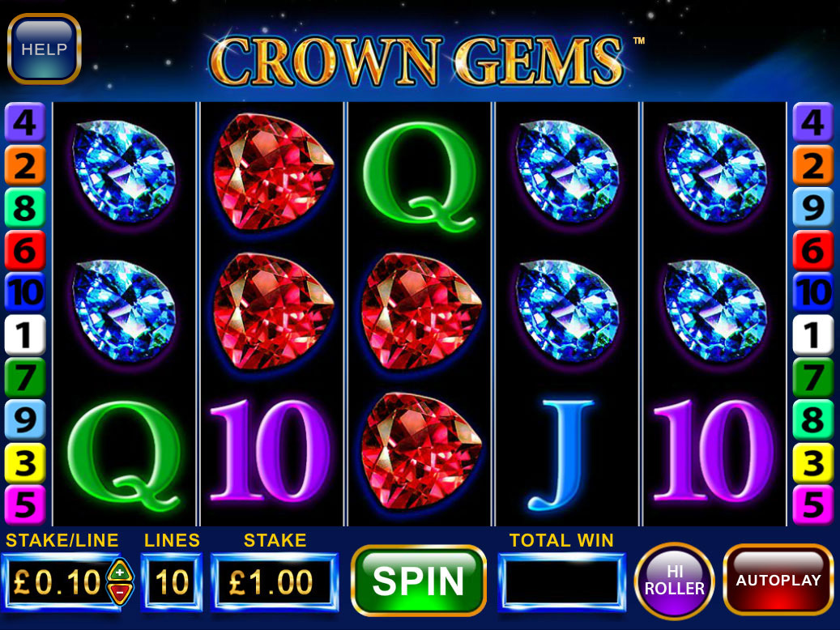This screenshot has width=840, height=630.
Task: Select blue payline 10 marker on left
Action: coord(24,292)
